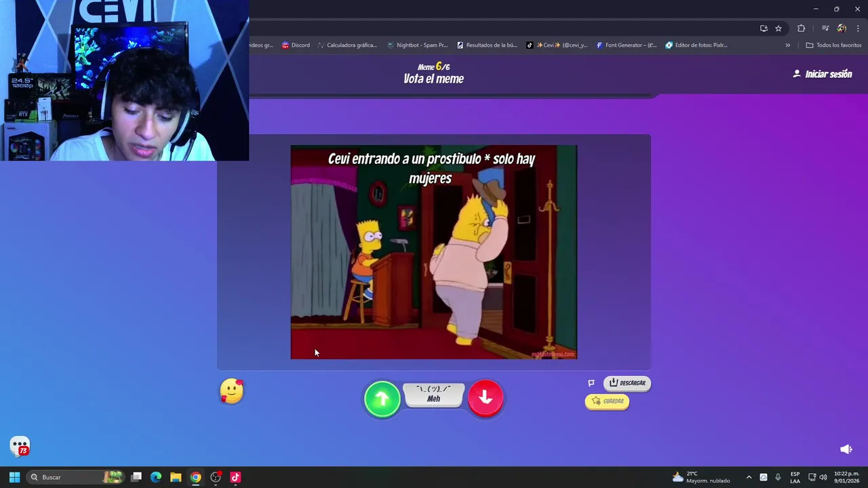Open Nightbot Spam Protection bookmark

pyautogui.click(x=417, y=45)
